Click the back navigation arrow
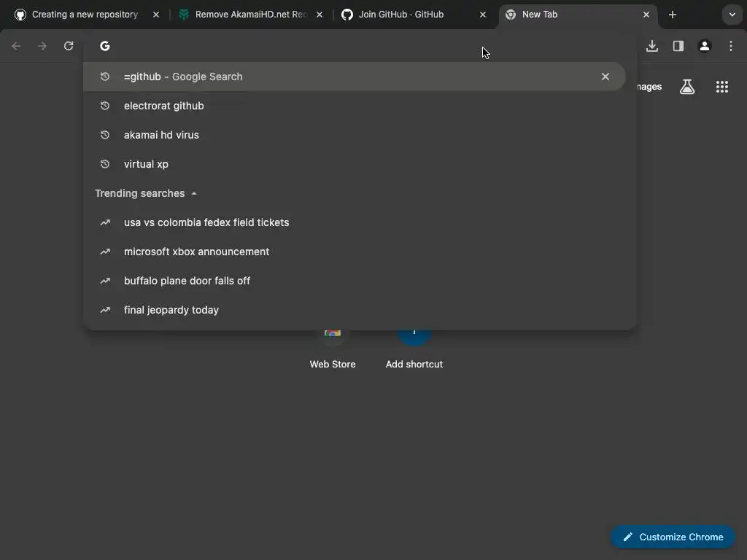The image size is (747, 560). tap(16, 46)
